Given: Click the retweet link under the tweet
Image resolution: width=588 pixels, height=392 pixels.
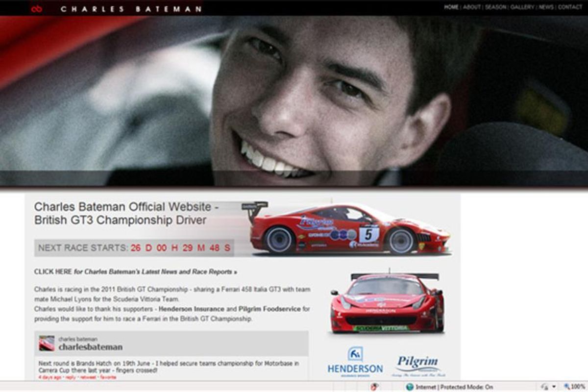Looking at the screenshot, I should pos(87,377).
